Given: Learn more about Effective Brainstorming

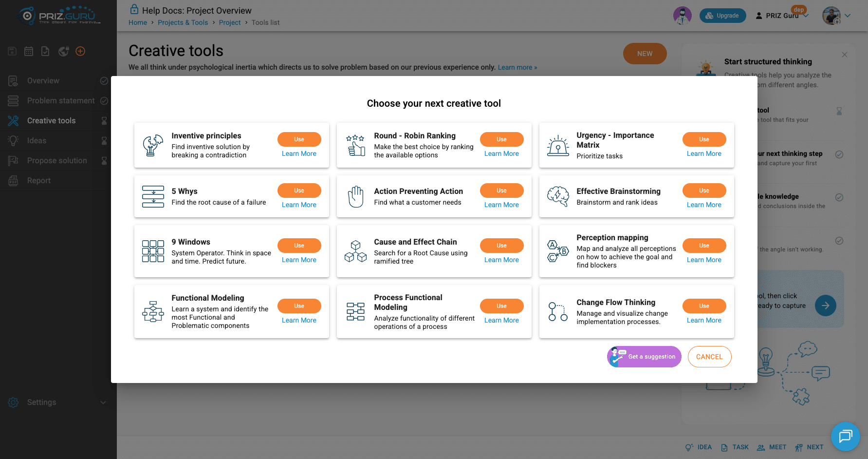Looking at the screenshot, I should coord(704,205).
